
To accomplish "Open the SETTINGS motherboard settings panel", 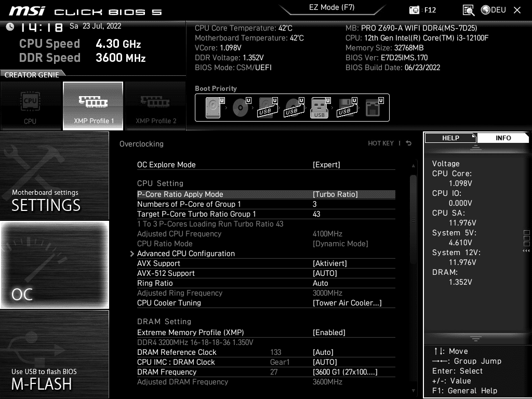I will (x=54, y=176).
